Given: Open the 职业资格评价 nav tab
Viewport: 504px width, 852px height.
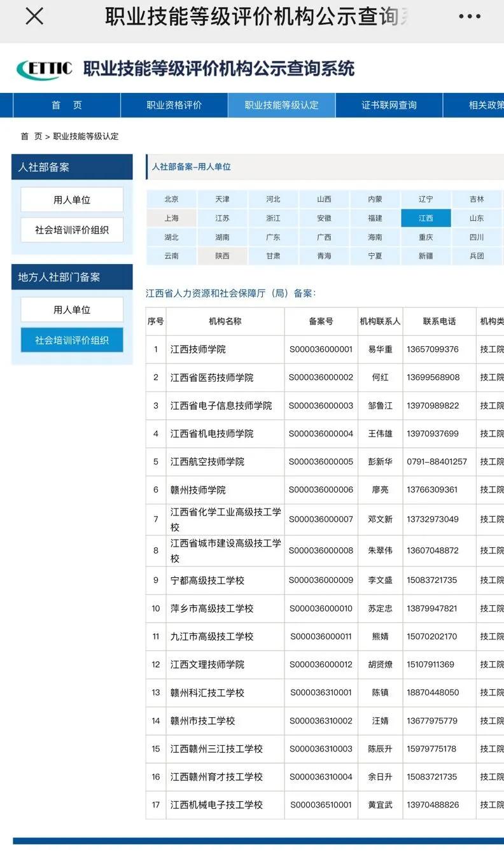Looking at the screenshot, I should coord(174,105).
